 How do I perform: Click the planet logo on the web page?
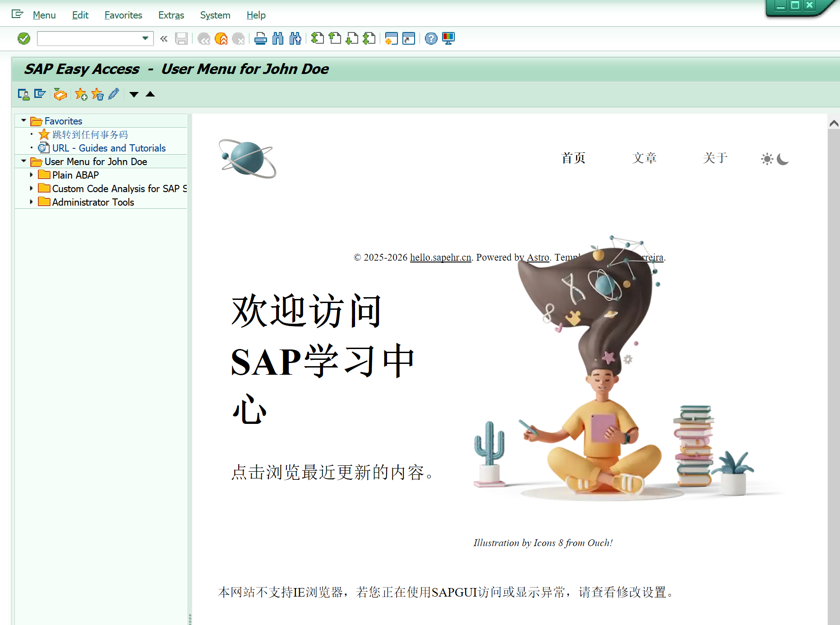(247, 159)
